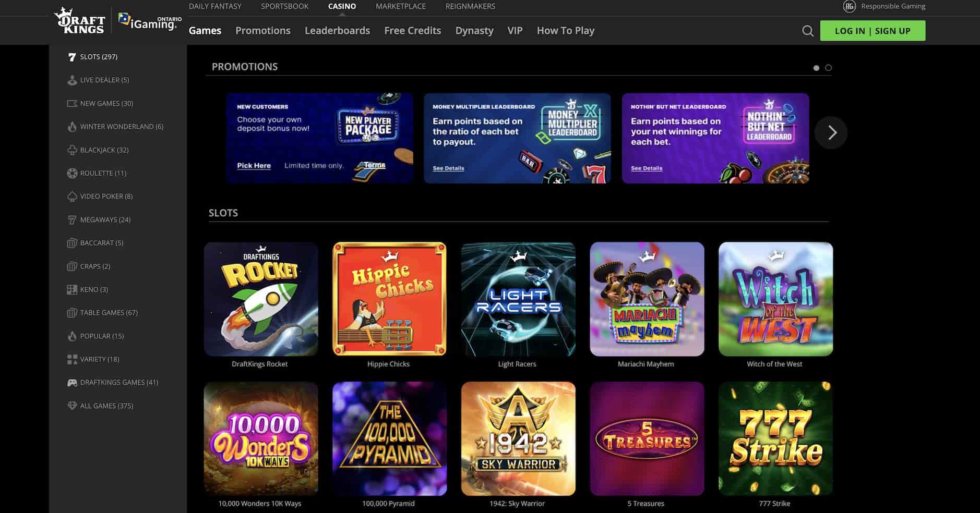Open How To Play

(566, 31)
